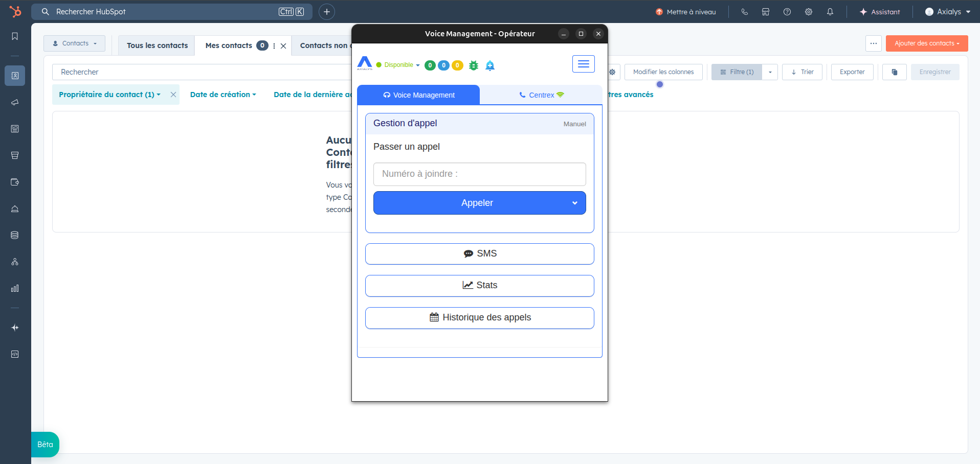Open the HubSpot marketplace icon

[766, 12]
